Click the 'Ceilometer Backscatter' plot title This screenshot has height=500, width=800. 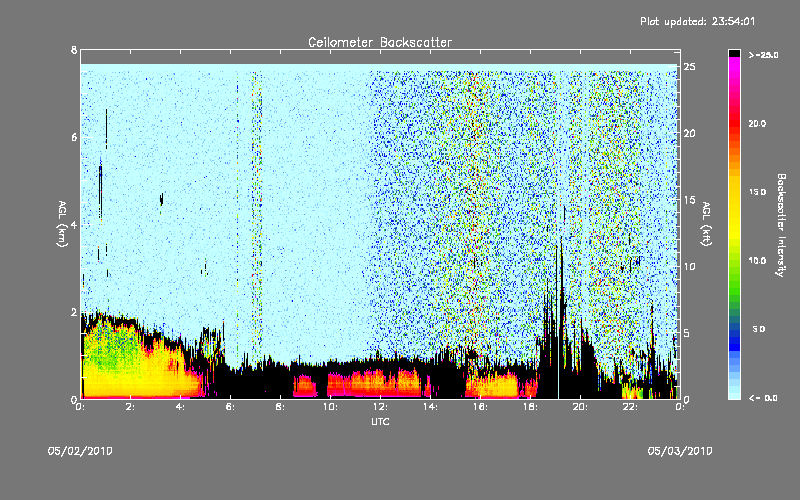380,42
